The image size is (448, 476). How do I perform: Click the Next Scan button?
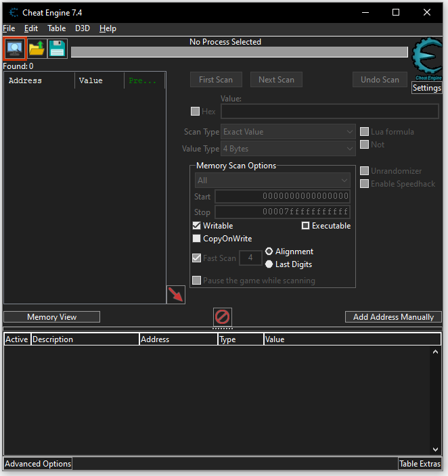click(276, 80)
